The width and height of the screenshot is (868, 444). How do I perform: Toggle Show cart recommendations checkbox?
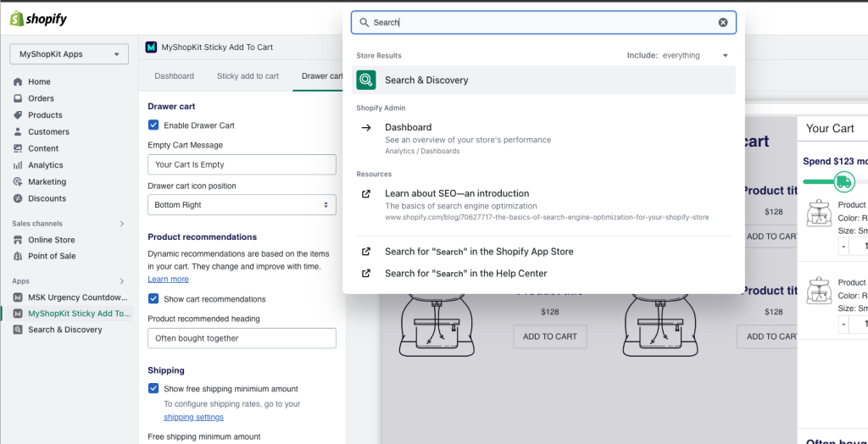153,298
